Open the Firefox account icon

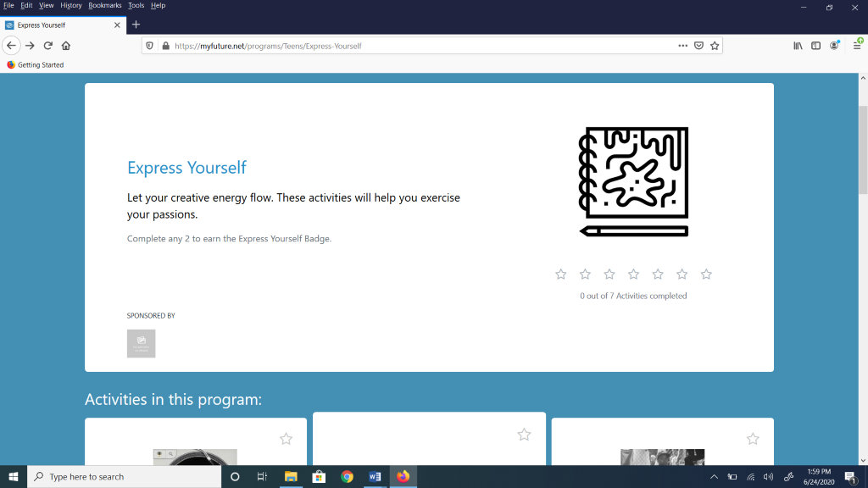coord(835,46)
